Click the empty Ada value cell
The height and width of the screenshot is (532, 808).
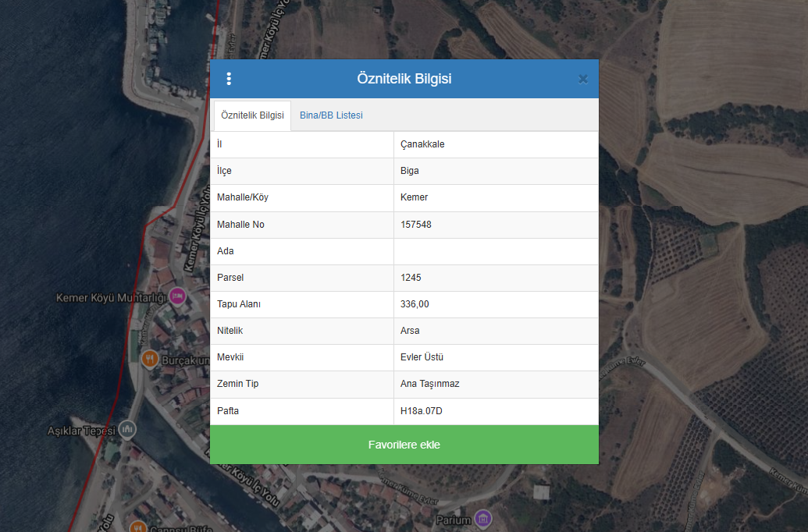click(496, 251)
